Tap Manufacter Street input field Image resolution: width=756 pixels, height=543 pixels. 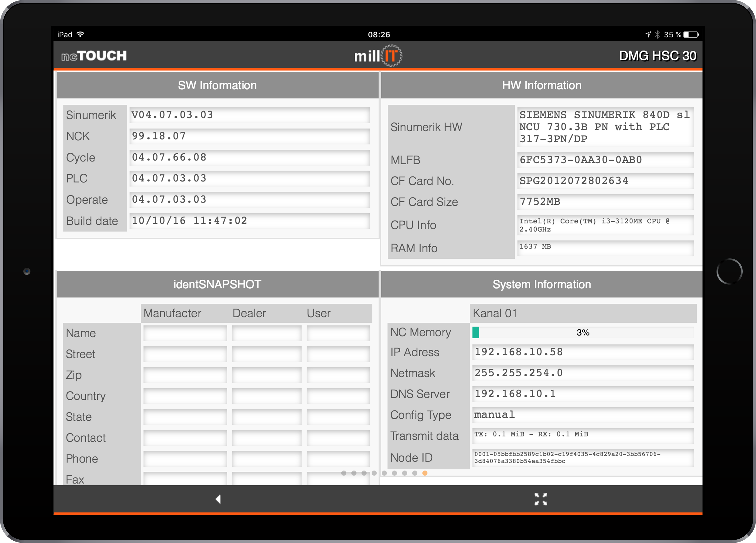185,354
